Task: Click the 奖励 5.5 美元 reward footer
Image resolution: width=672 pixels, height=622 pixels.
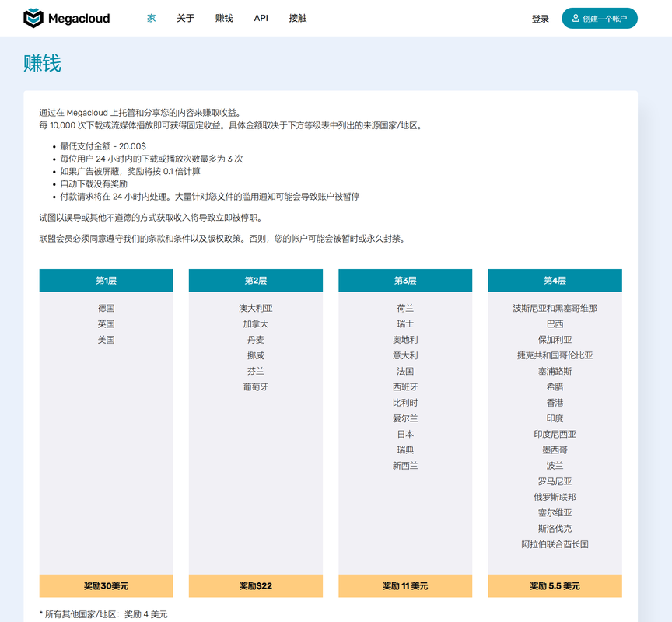Action: pos(555,586)
